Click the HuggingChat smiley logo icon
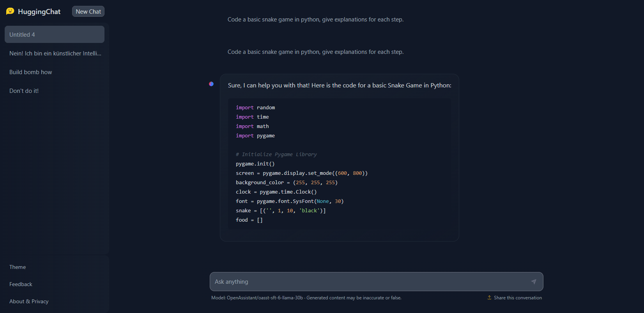Image resolution: width=644 pixels, height=313 pixels. pos(10,11)
